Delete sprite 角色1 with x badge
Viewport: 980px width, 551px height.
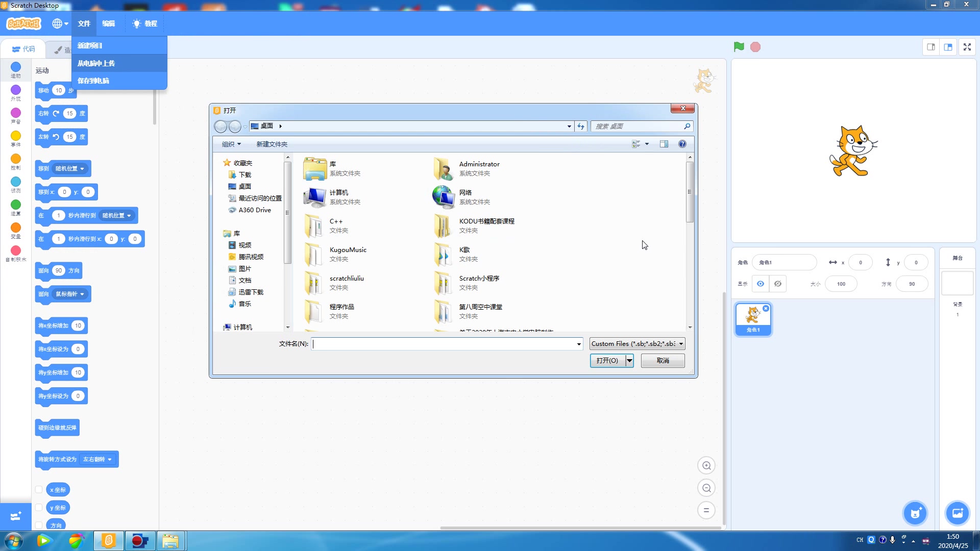(766, 308)
